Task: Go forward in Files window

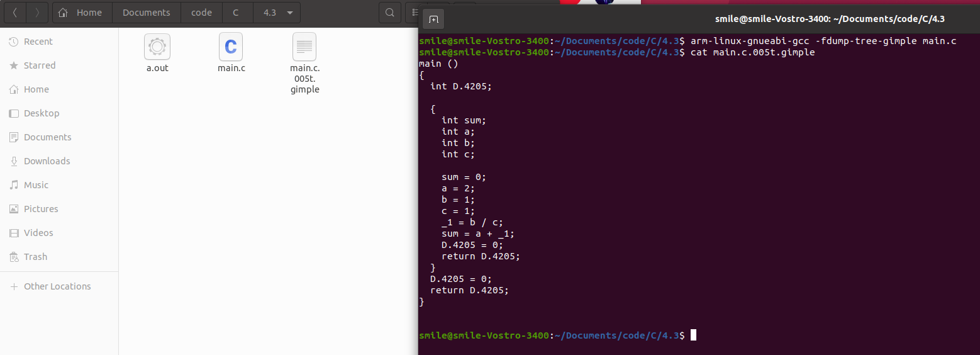Action: click(37, 13)
